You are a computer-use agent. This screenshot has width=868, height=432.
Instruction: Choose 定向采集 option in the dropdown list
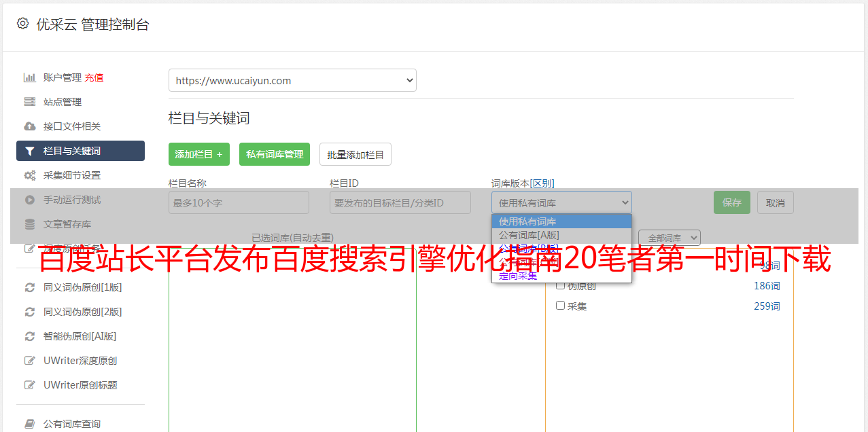coord(561,276)
